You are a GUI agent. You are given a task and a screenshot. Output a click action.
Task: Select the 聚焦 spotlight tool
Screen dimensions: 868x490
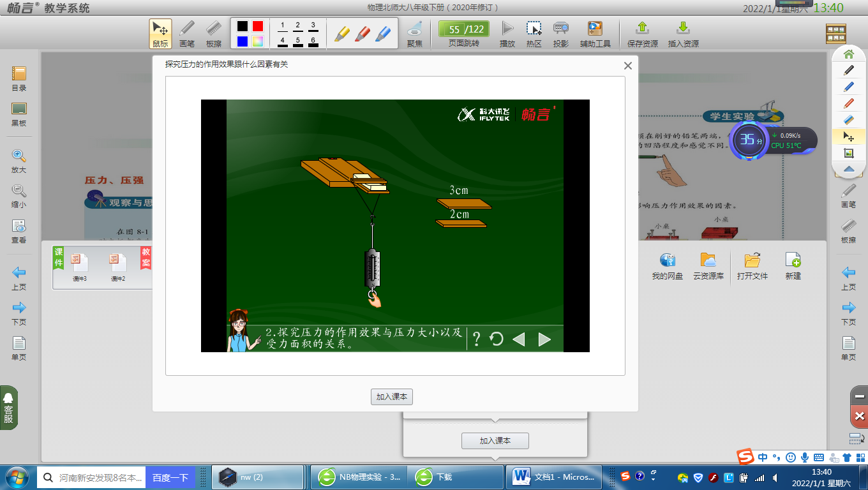pos(414,33)
